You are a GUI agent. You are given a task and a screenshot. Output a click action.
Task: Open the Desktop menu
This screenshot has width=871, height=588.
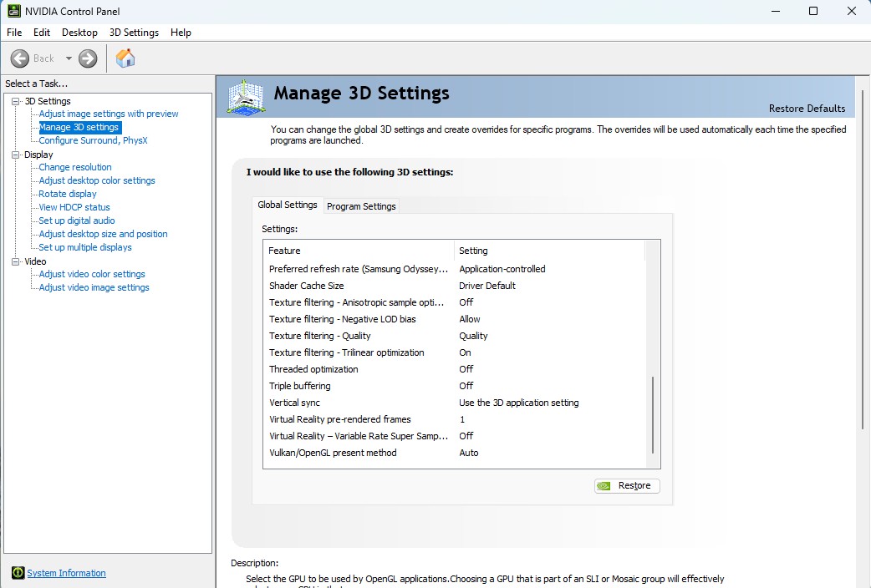[79, 33]
